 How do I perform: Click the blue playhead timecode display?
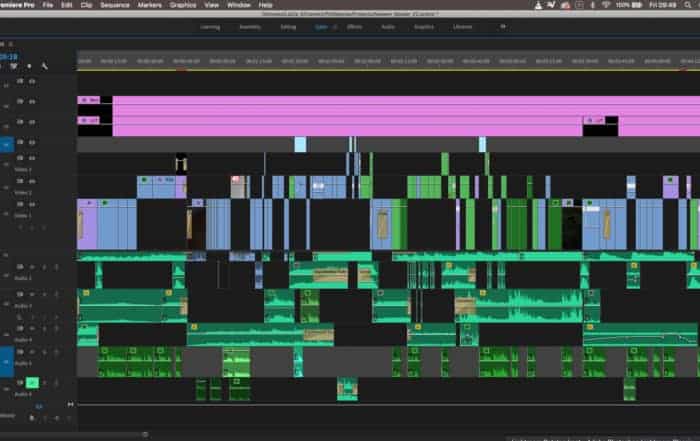[8, 57]
